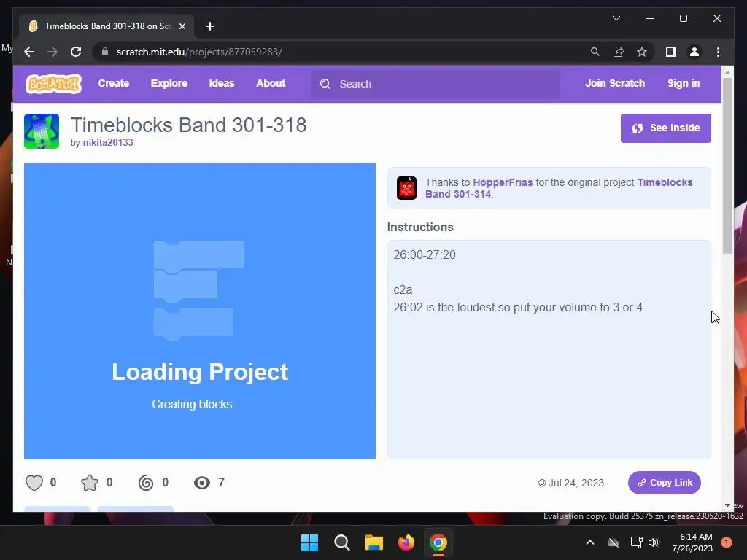Click the See inside button
This screenshot has width=747, height=560.
pos(665,128)
